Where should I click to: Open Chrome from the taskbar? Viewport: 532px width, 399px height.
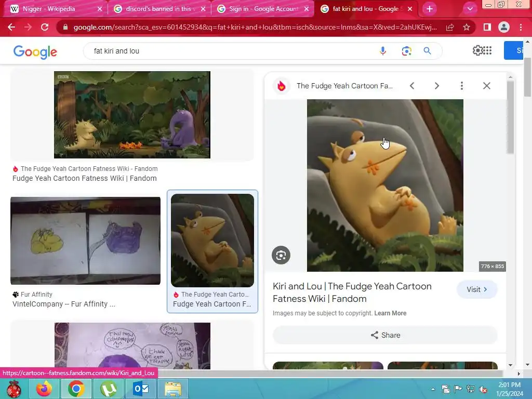click(76, 389)
